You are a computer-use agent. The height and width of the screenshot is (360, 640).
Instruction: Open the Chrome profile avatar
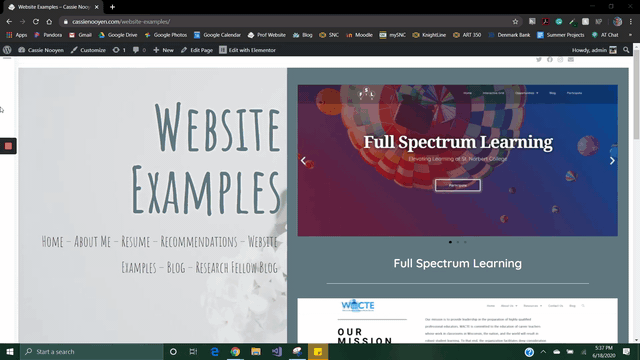pos(618,22)
